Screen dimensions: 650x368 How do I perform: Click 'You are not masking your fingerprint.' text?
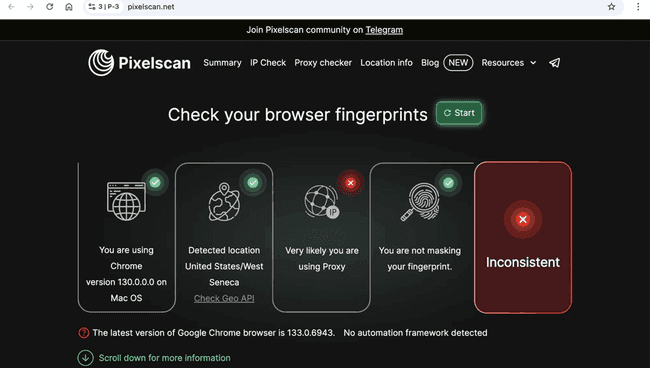420,259
